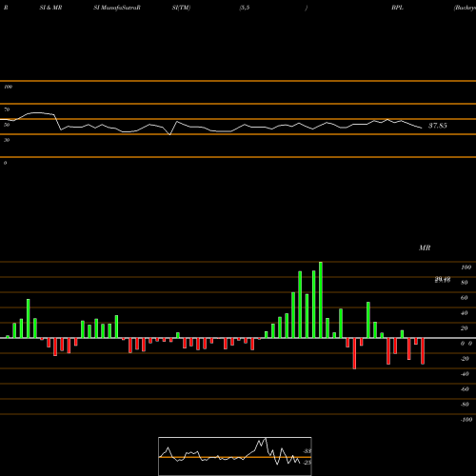The image size is (476, 476).
Task: Open the mini RSI preview chart thumbnail
Action: point(235,456)
